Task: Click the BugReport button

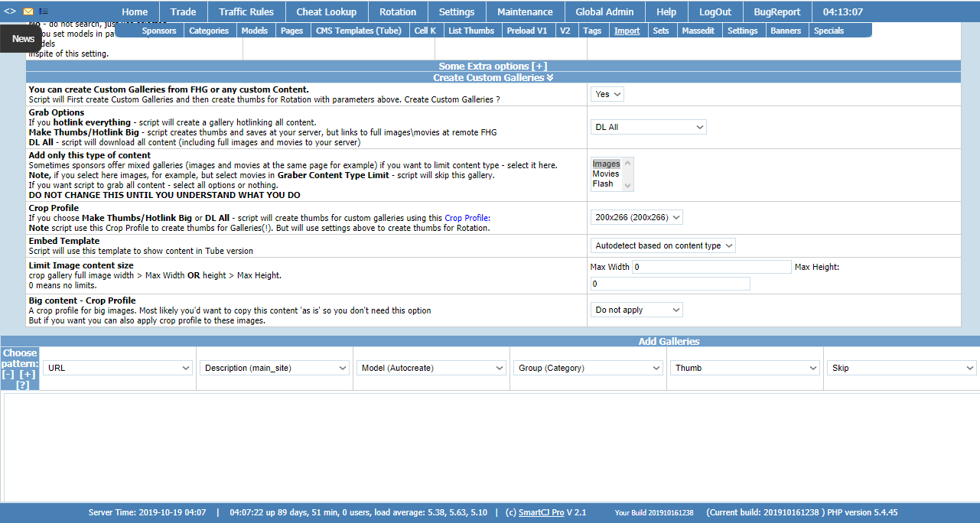Action: pos(777,11)
